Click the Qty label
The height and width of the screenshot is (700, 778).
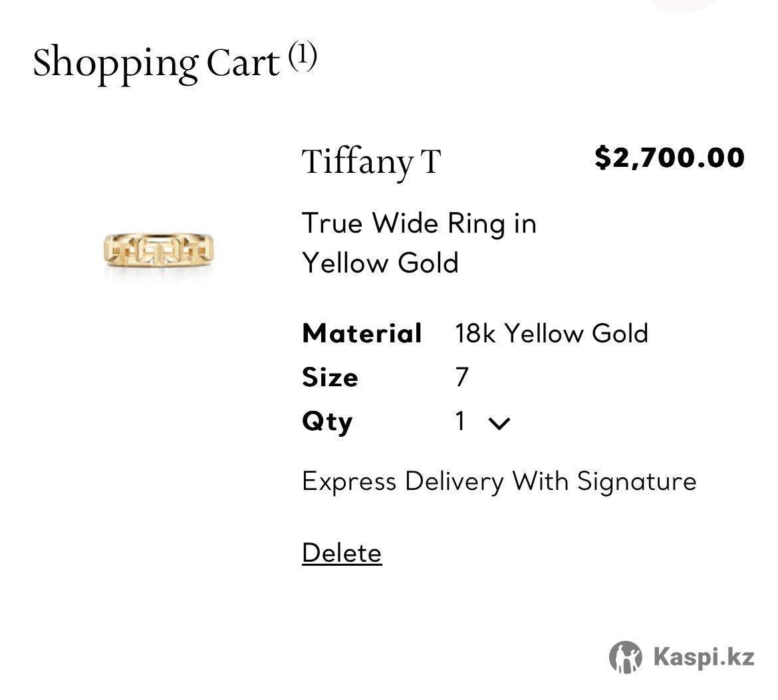point(327,421)
